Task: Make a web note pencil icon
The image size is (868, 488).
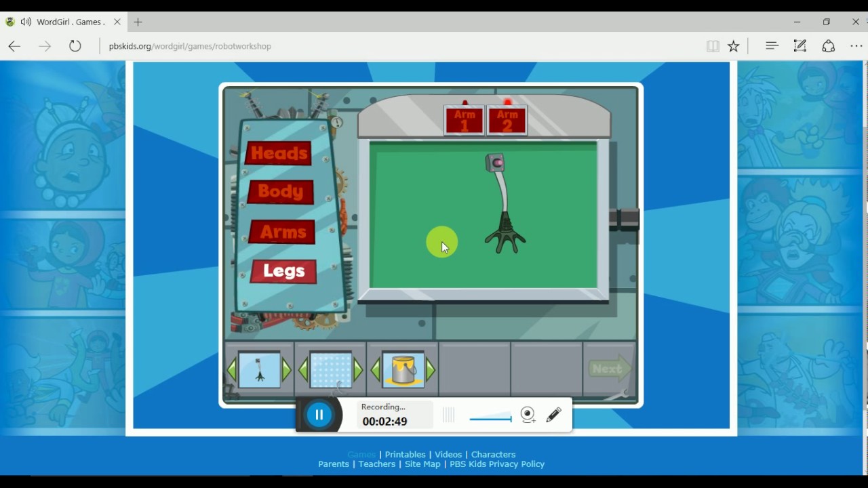Action: 800,45
